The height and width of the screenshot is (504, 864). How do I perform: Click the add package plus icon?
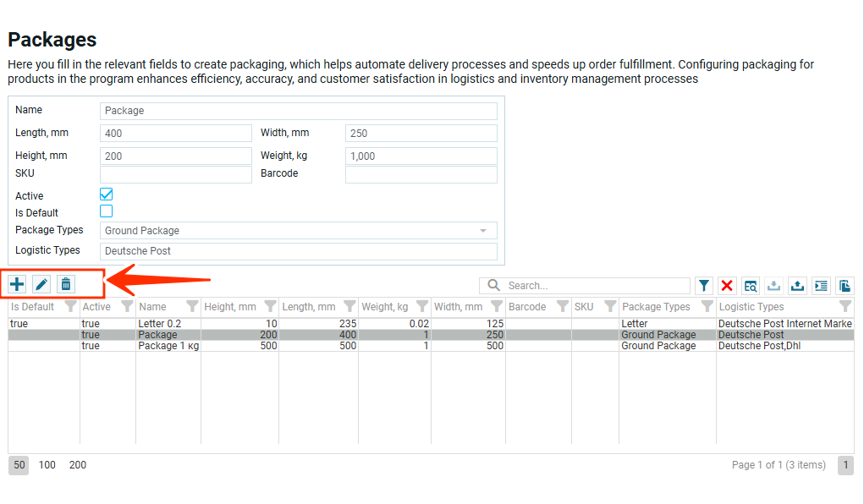[x=17, y=285]
